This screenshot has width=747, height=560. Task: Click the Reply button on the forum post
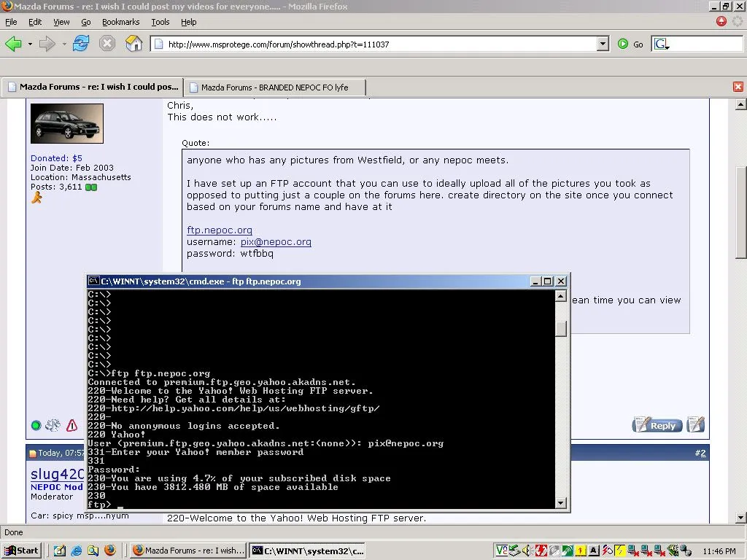coord(656,424)
